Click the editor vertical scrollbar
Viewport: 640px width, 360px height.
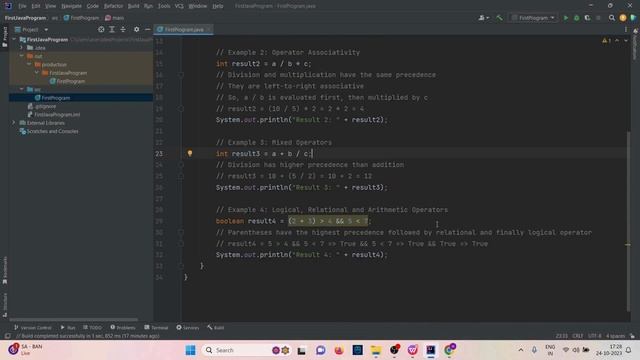(x=628, y=222)
